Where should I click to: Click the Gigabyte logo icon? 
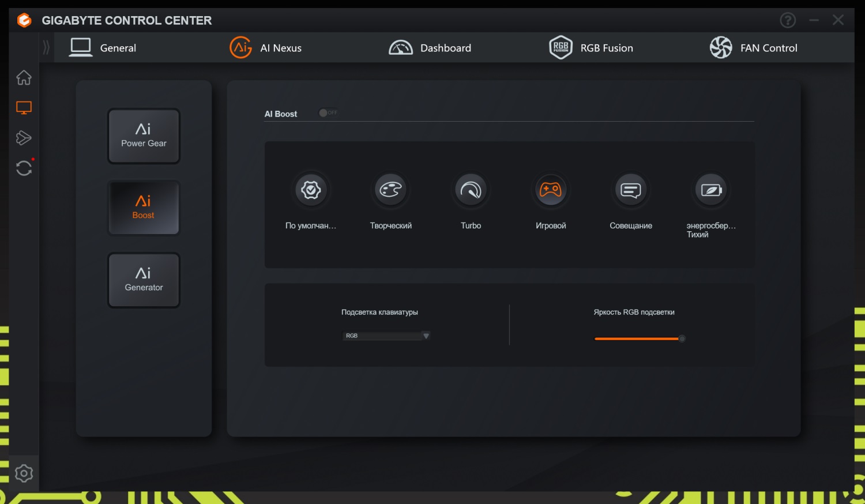click(24, 21)
